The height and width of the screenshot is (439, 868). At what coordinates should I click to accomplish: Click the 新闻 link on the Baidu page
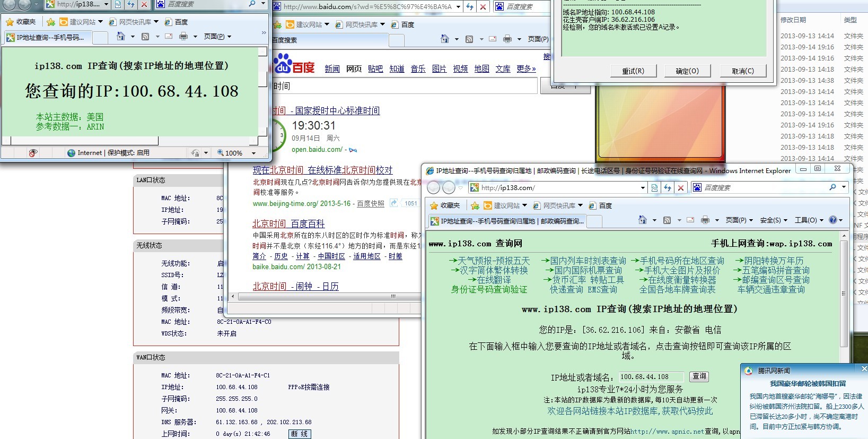[332, 68]
